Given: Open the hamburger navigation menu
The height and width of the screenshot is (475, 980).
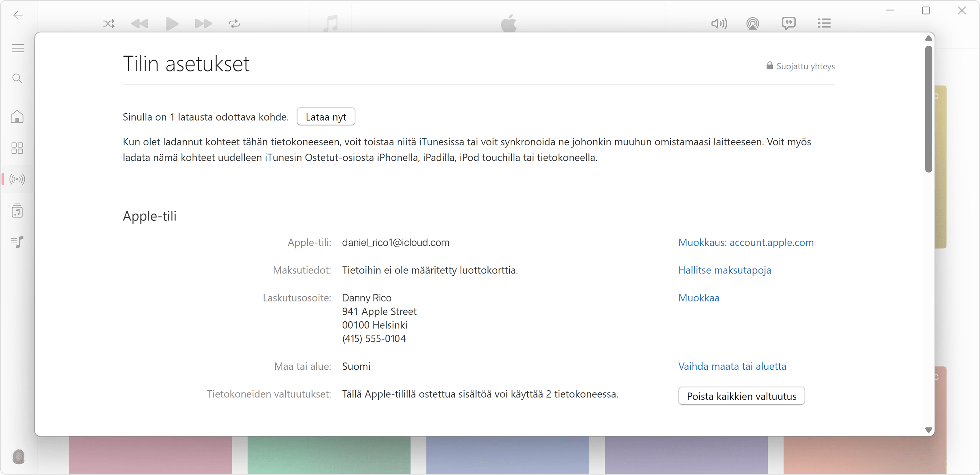Looking at the screenshot, I should tap(17, 48).
